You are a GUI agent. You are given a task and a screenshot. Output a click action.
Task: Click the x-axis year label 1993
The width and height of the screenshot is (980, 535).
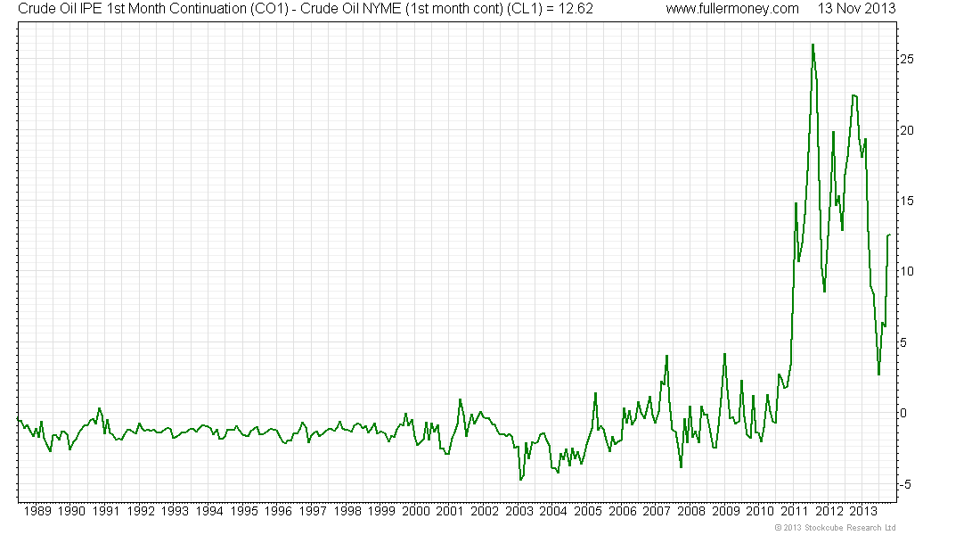[x=175, y=511]
